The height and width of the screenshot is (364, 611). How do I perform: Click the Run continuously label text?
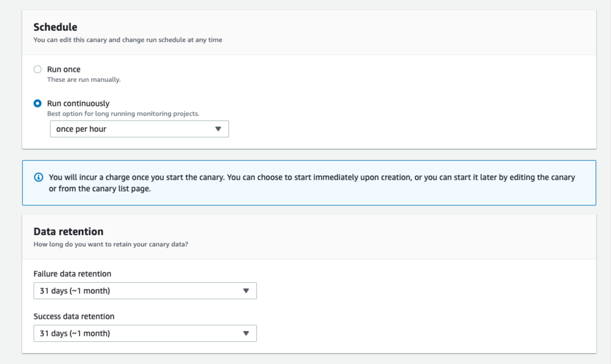(78, 103)
